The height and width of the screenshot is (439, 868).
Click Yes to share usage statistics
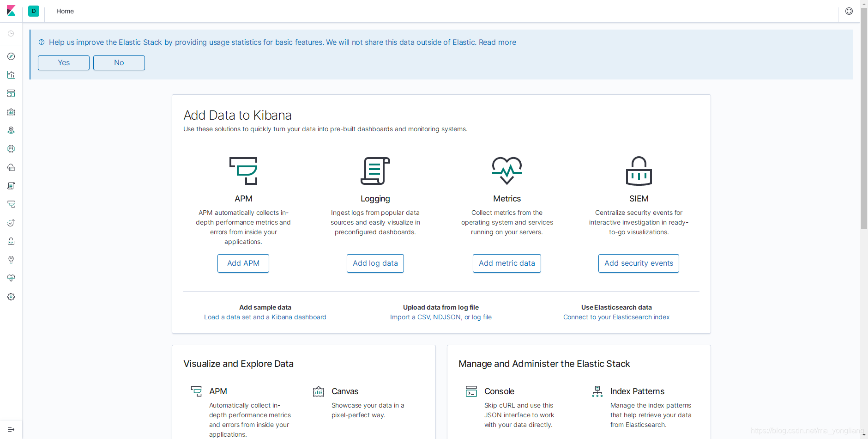[x=64, y=63]
